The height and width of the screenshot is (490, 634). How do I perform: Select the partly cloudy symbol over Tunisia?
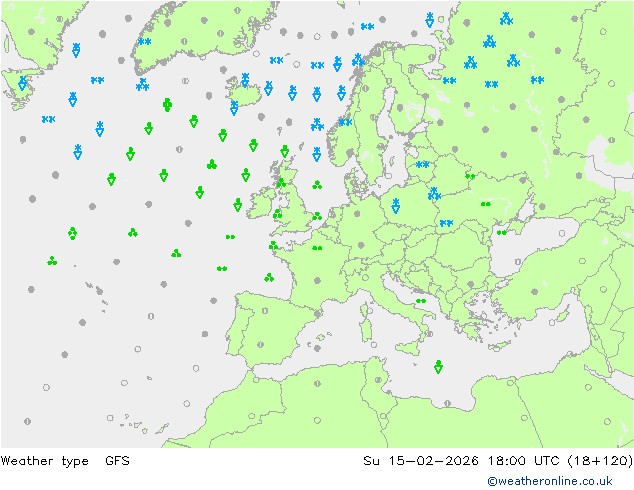pyautogui.click(x=378, y=380)
